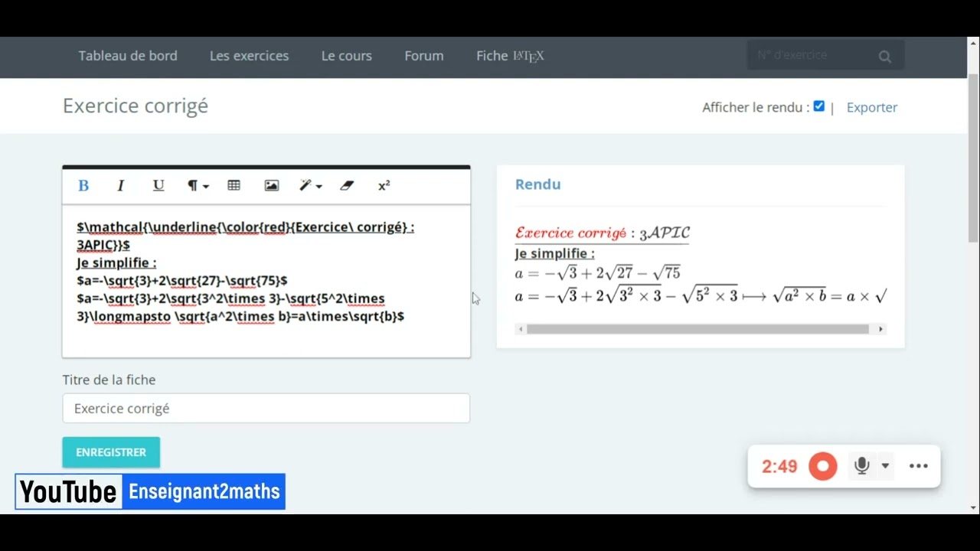The image size is (980, 551).
Task: Open Les exercices menu item
Action: (x=250, y=56)
